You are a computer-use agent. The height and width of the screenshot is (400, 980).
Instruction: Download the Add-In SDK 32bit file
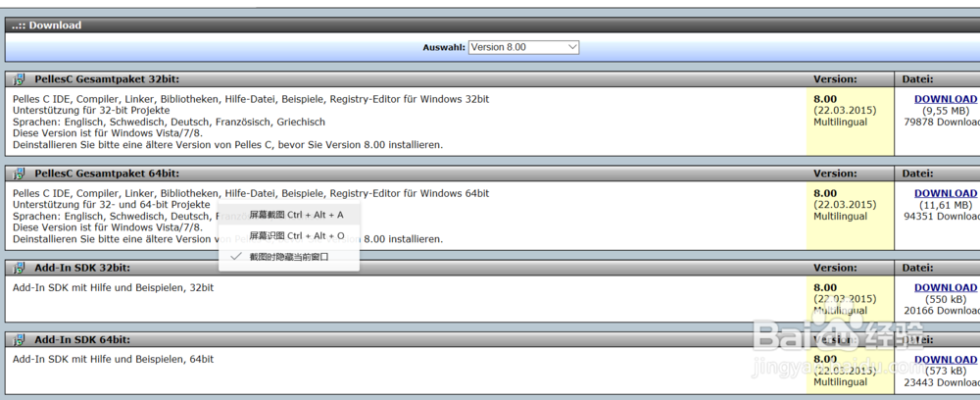pos(945,287)
